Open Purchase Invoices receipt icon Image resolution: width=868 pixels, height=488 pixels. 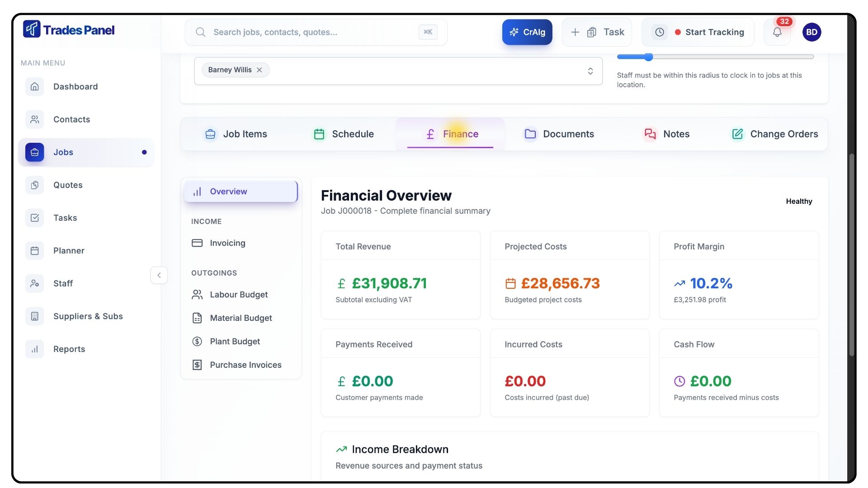(x=197, y=365)
